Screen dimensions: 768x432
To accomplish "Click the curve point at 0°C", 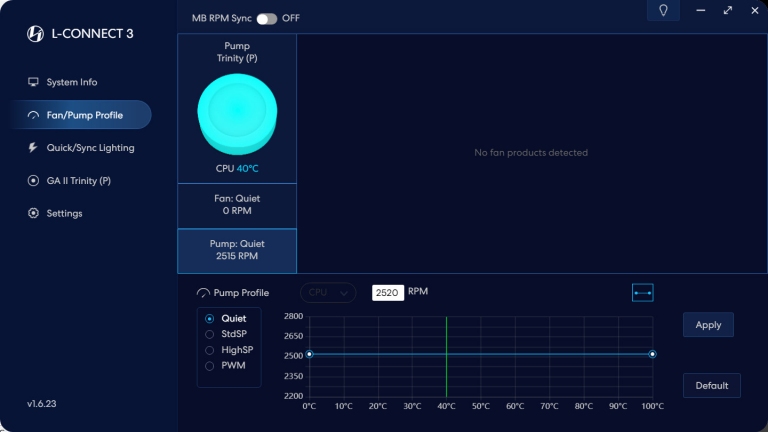I will pyautogui.click(x=309, y=354).
